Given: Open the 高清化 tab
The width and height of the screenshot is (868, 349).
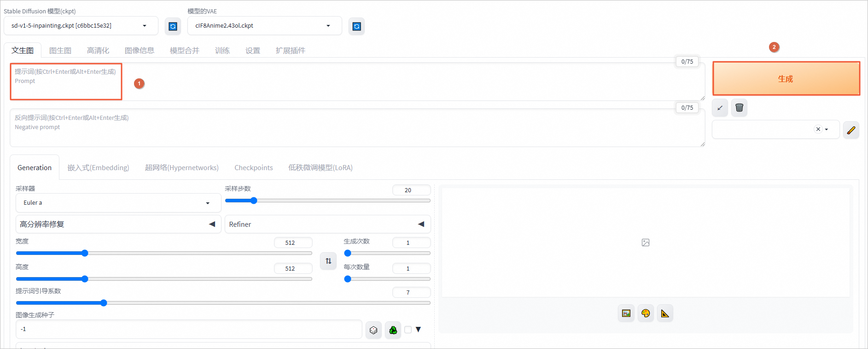Looking at the screenshot, I should (98, 51).
